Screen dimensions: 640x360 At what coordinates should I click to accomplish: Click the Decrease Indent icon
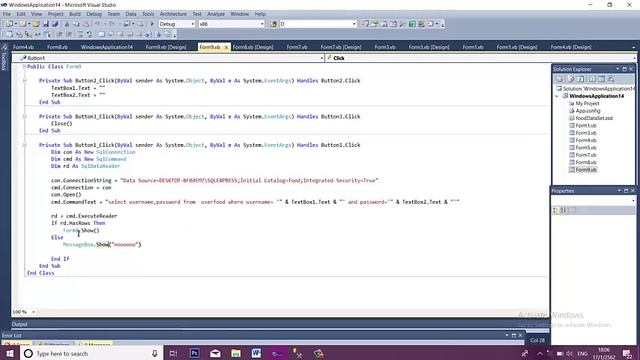pyautogui.click(x=60, y=34)
